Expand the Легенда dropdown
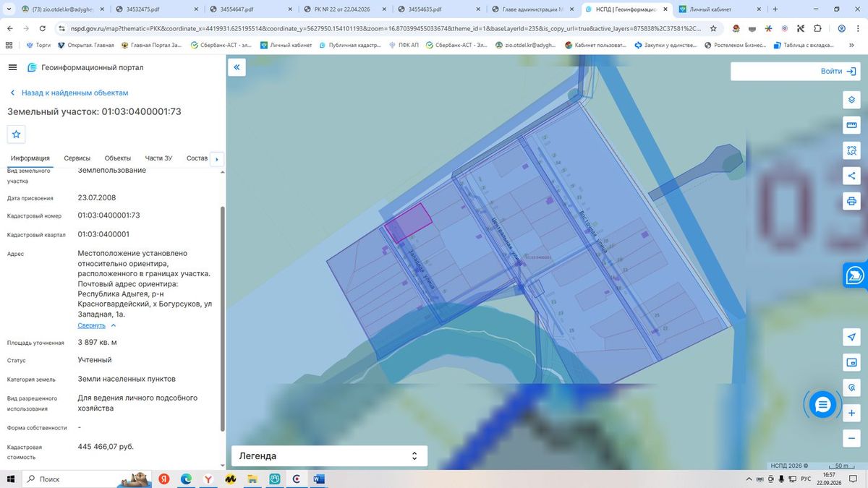Screen dimensions: 868x488 [329, 456]
